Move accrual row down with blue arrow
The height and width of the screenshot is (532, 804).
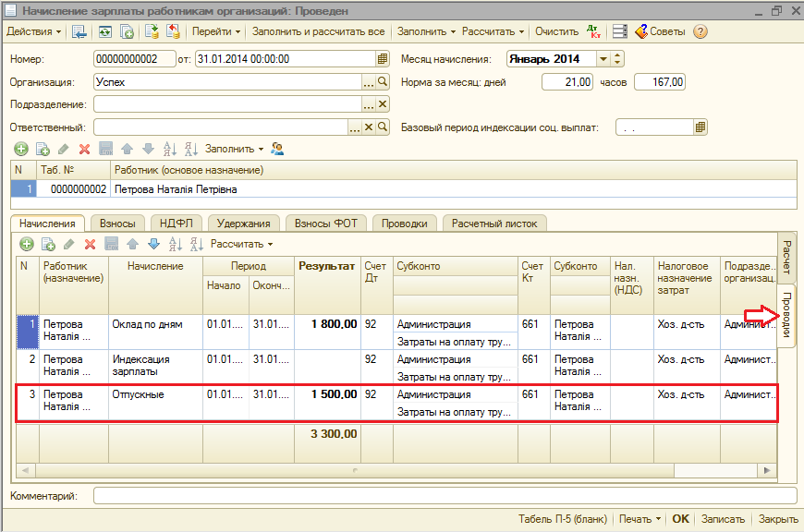click(153, 245)
